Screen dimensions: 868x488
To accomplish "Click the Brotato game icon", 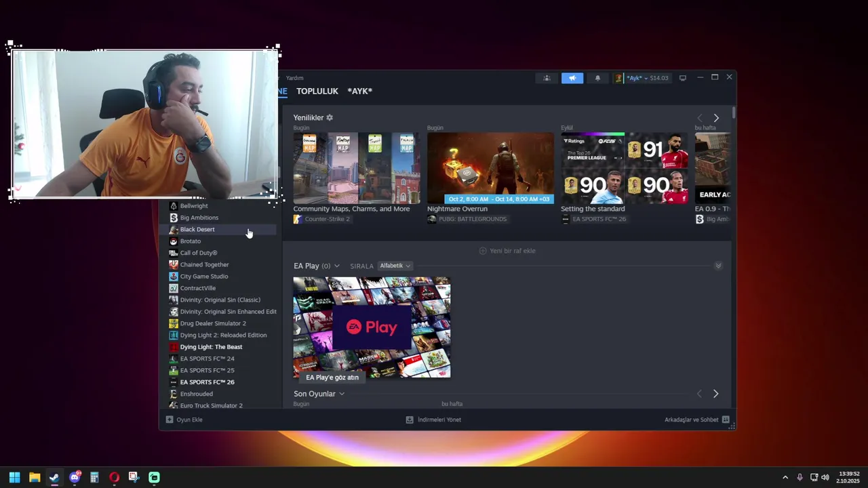I will [174, 241].
